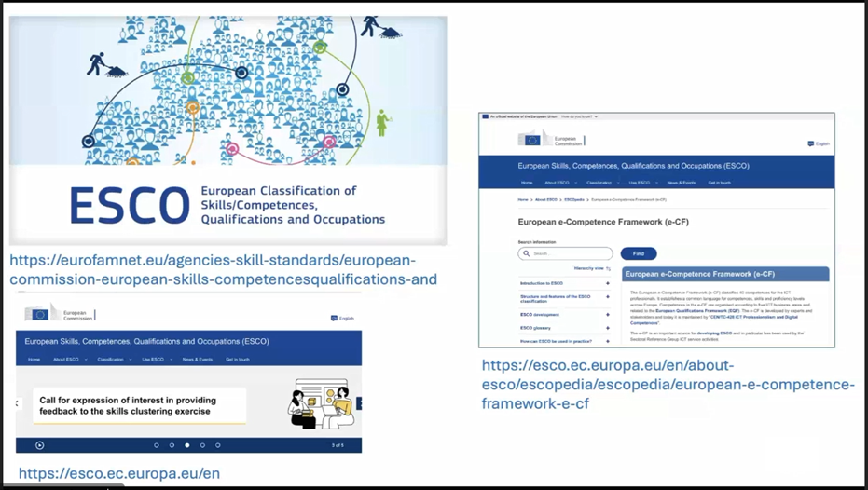Open the eurofamnet.eu agencies link

pyautogui.click(x=223, y=269)
